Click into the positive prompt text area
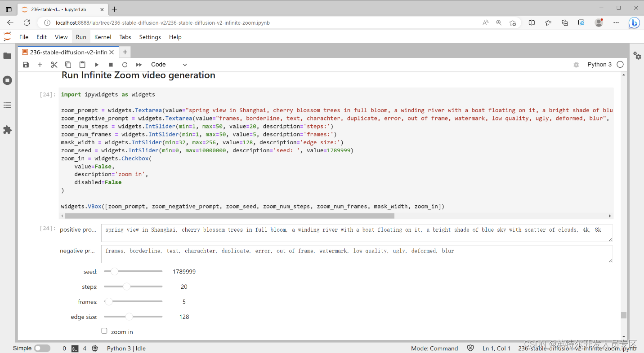Screen dimensions: 644x353 [x=357, y=233]
